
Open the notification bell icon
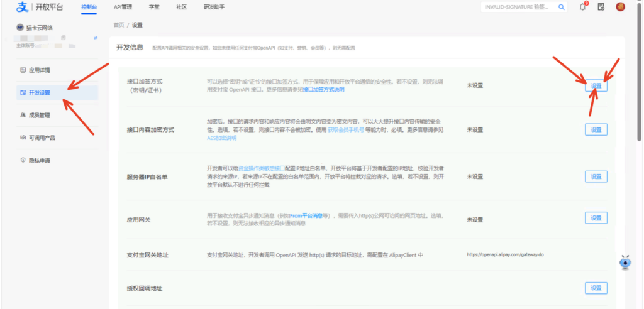(582, 7)
